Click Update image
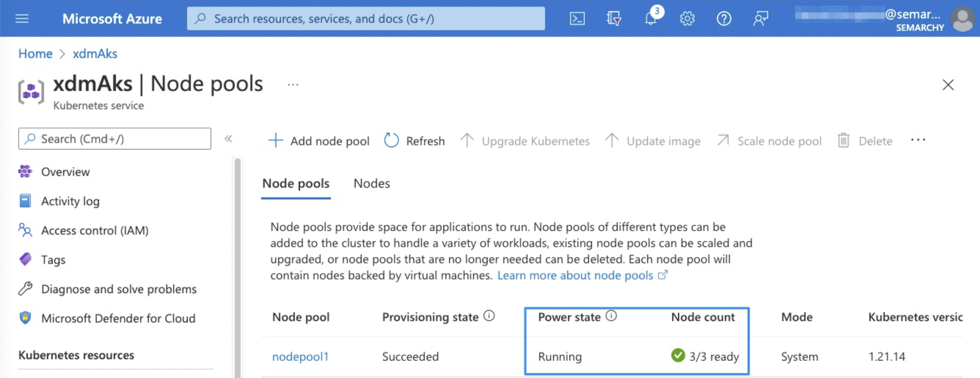The width and height of the screenshot is (980, 378). tap(653, 141)
